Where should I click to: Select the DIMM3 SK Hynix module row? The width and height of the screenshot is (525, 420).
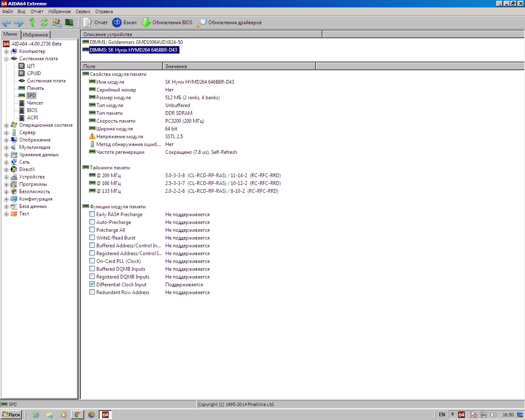tap(134, 50)
